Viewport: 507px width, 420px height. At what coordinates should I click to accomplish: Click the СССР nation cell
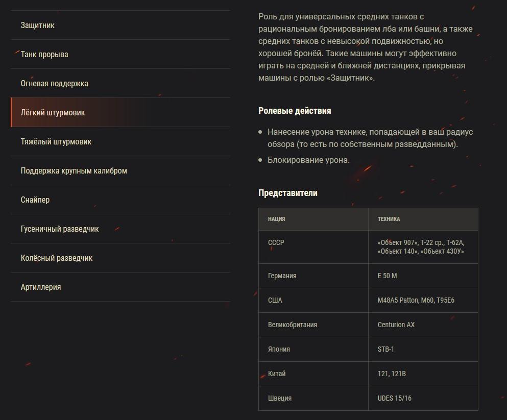click(276, 242)
